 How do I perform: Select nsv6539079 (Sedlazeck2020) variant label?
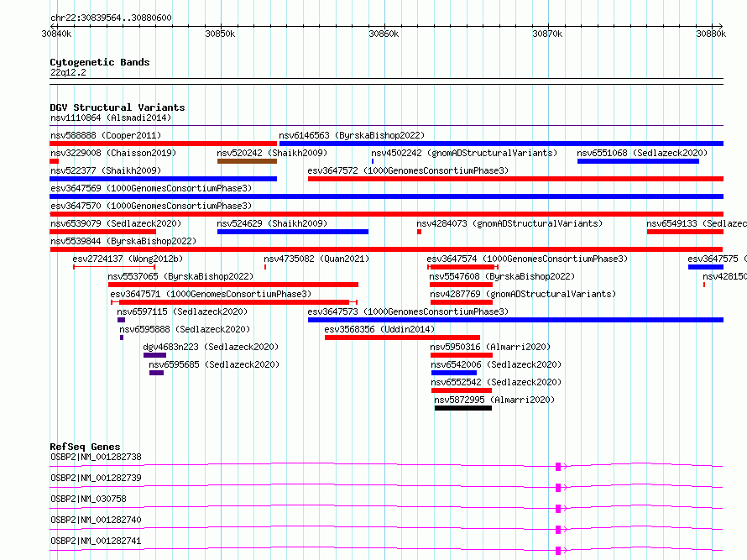[116, 223]
